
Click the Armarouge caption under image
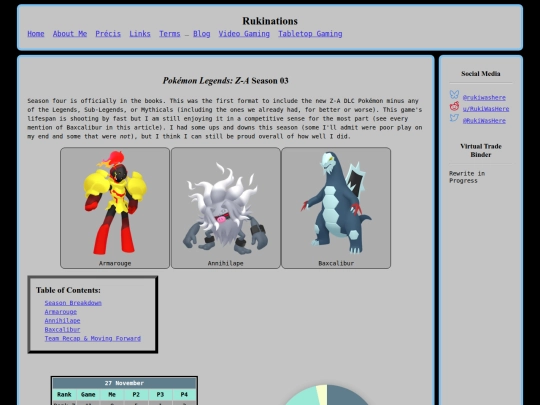pyautogui.click(x=115, y=263)
